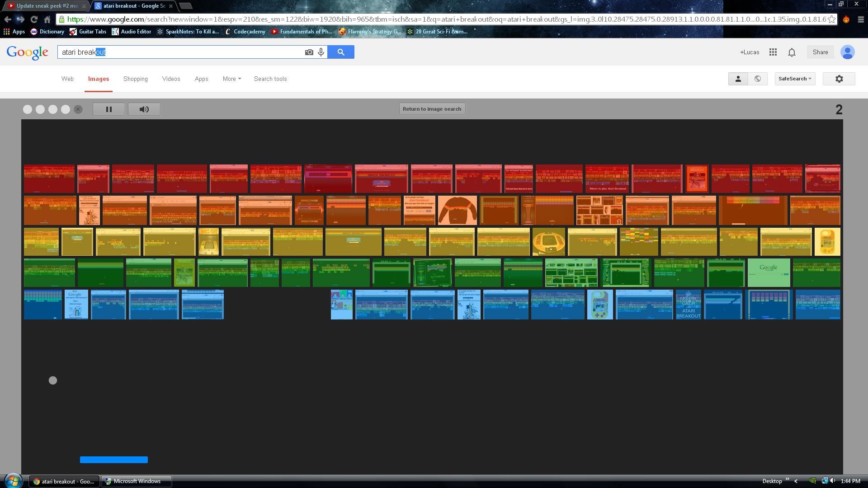
Task: Open the Dictionary bookmark
Action: coord(47,32)
